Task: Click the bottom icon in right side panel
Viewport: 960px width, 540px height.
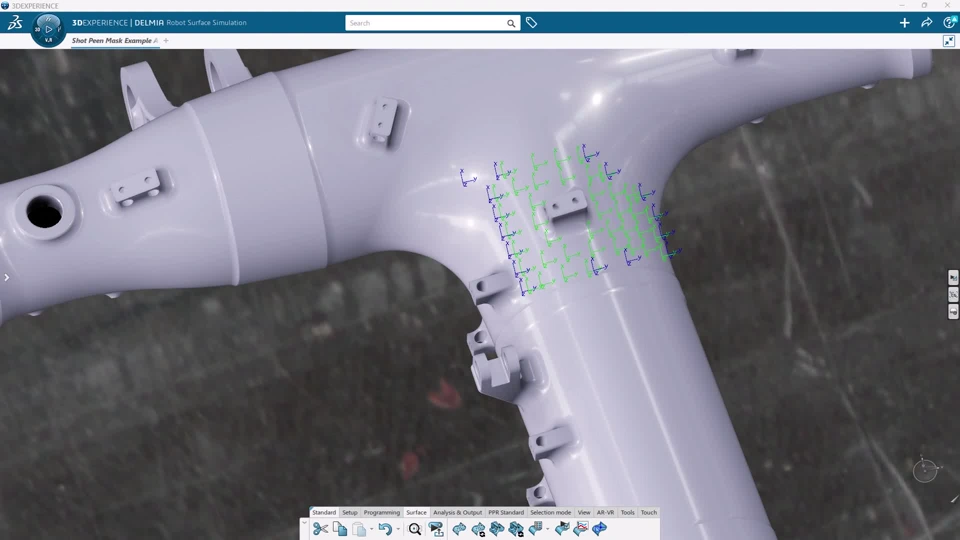Action: pos(953,312)
